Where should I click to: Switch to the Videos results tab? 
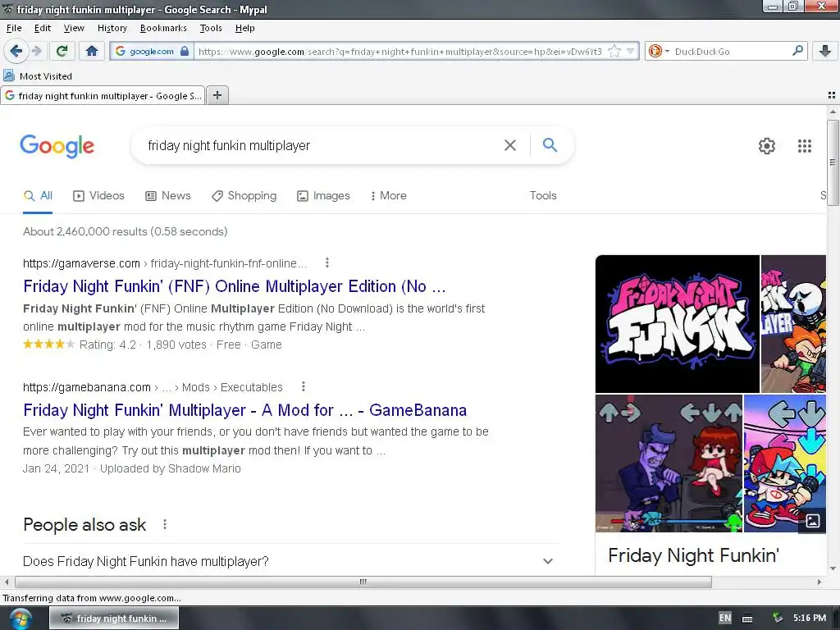click(x=98, y=195)
